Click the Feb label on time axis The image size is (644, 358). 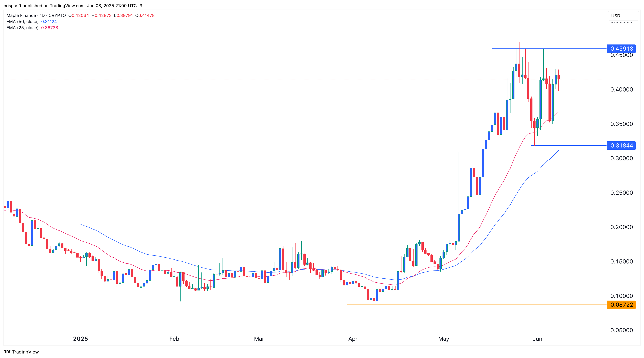[x=174, y=339]
